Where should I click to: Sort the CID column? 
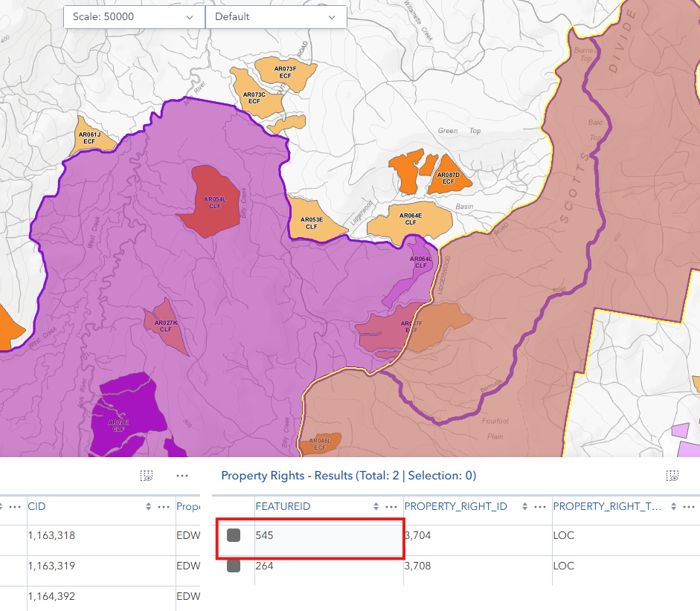[x=149, y=507]
